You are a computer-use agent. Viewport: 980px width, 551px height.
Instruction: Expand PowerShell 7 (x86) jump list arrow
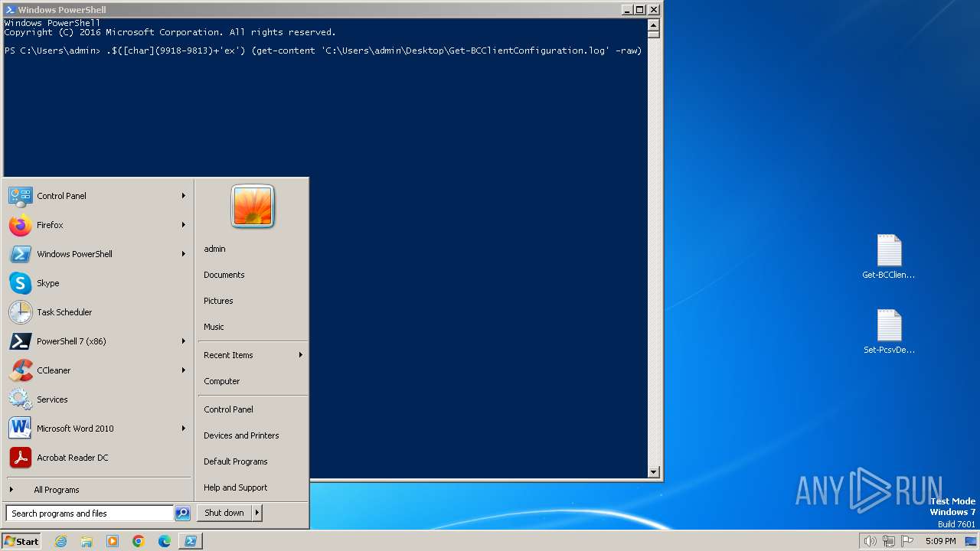[x=184, y=341]
